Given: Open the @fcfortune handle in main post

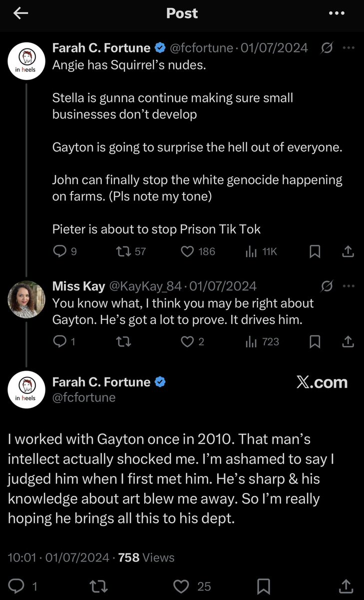Looking at the screenshot, I should (84, 397).
